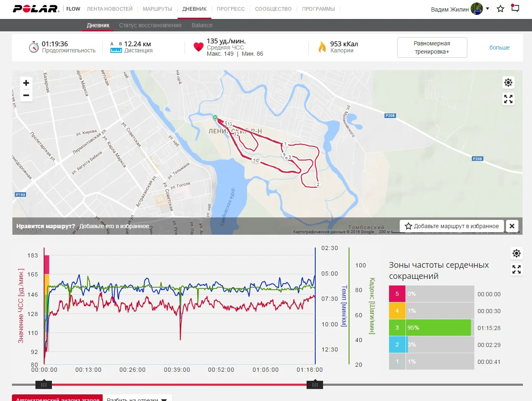Click the 'больше' link
This screenshot has width=532, height=401.
pyautogui.click(x=499, y=47)
